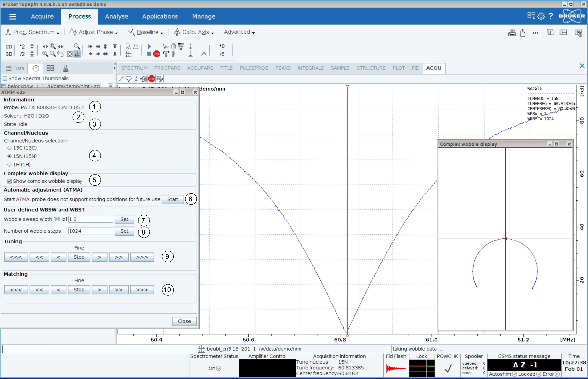The height and width of the screenshot is (379, 588).
Task: Click the command line input field
Action: pos(99,349)
